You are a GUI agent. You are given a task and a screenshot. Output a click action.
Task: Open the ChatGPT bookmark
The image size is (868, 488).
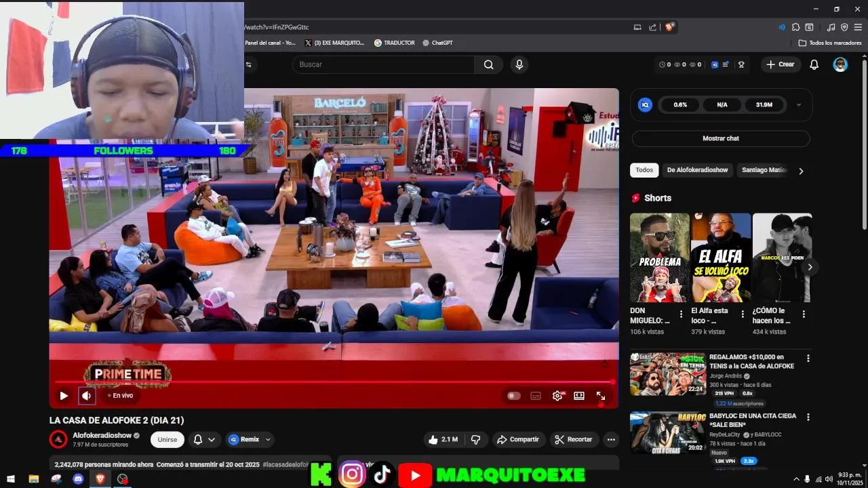pos(437,43)
